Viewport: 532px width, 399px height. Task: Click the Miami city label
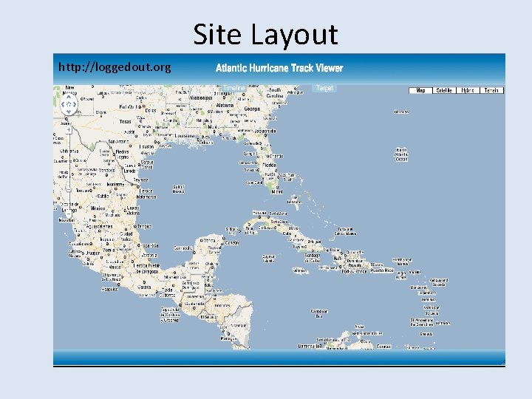coord(277,191)
